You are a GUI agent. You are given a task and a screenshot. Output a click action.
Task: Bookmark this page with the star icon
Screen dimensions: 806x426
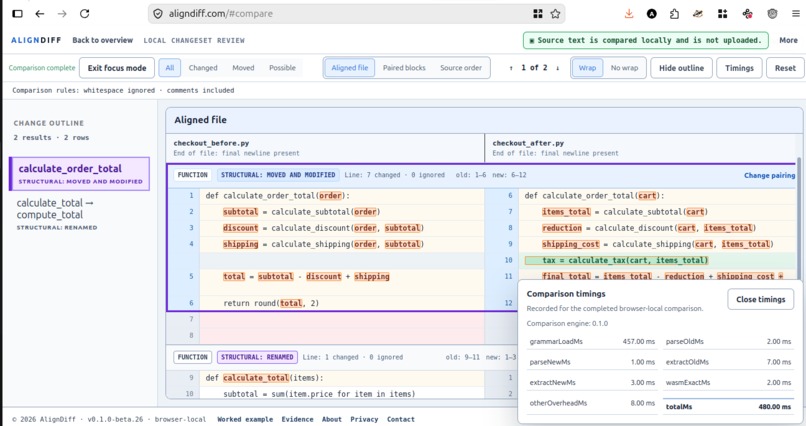[555, 14]
